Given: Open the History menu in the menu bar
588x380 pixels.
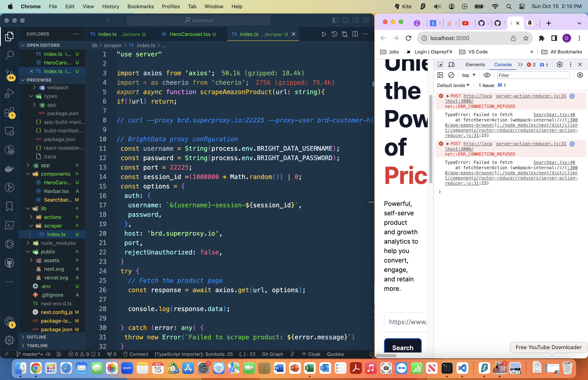Looking at the screenshot, I should pyautogui.click(x=110, y=7).
